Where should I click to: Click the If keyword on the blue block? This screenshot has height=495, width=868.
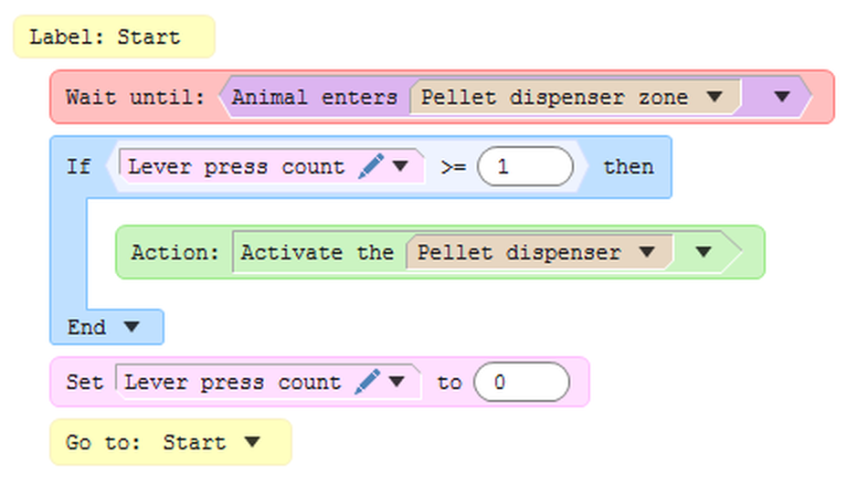tap(79, 167)
